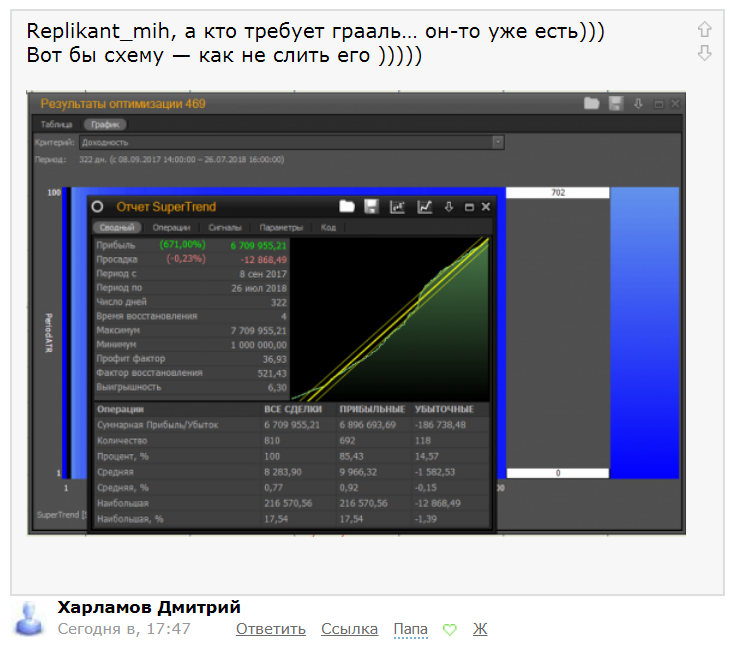Screen dimensions: 731x660
Task: Click the green heart like icon
Action: point(450,630)
